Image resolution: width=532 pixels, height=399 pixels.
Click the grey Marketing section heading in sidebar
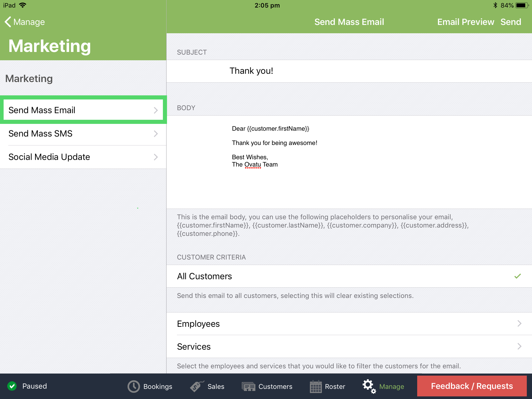29,78
